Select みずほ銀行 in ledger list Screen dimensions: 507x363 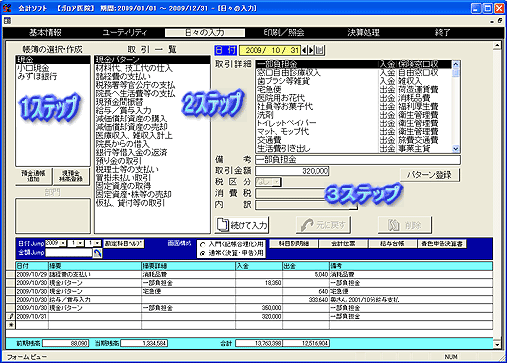pyautogui.click(x=37, y=76)
